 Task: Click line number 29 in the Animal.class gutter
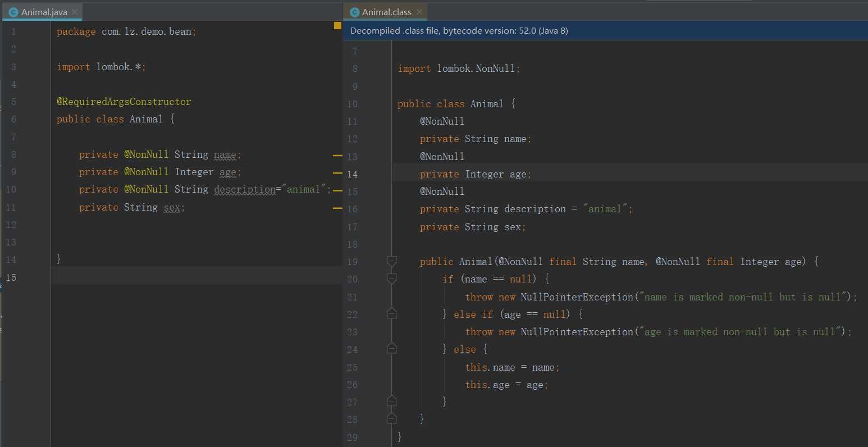click(x=352, y=437)
